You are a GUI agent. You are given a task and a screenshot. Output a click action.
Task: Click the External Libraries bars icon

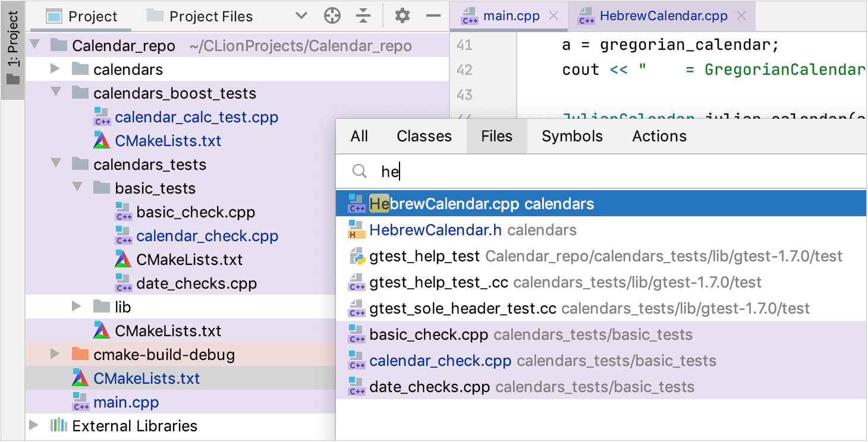(59, 425)
